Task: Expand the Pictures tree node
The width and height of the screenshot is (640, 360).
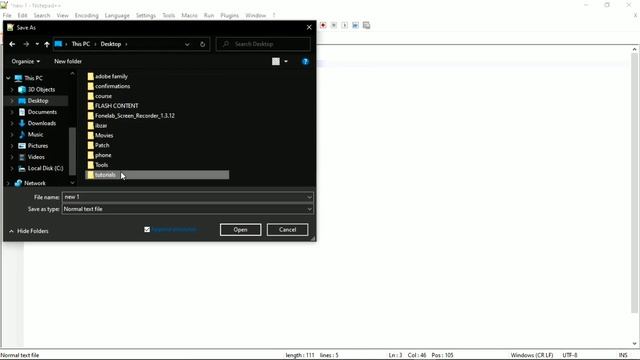Action: (12, 146)
